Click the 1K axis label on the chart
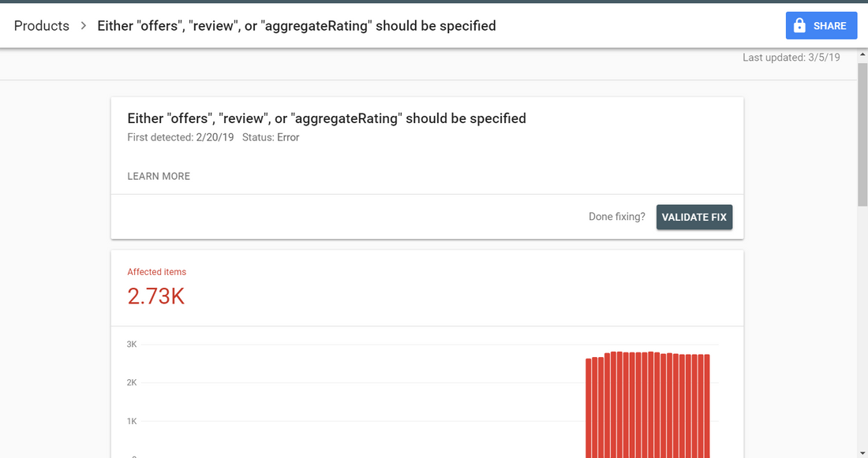Screen dimensions: 868x458 click(132, 422)
